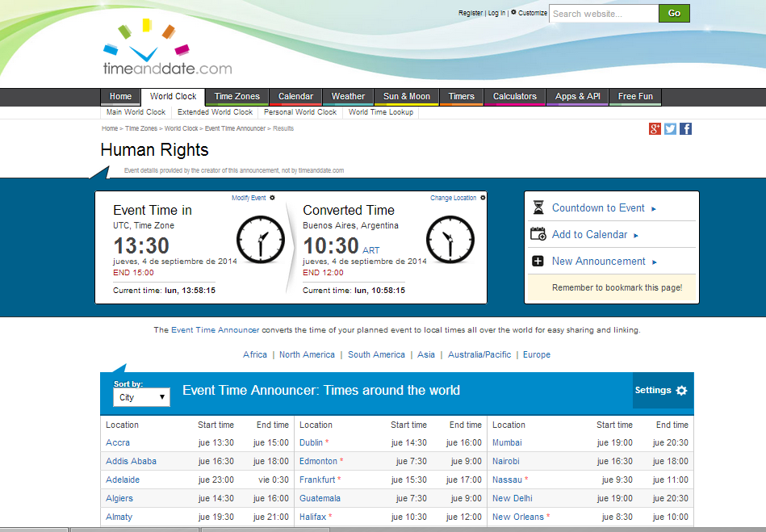The width and height of the screenshot is (766, 532).
Task: Click gear icon next to Modify Event
Action: 272,198
